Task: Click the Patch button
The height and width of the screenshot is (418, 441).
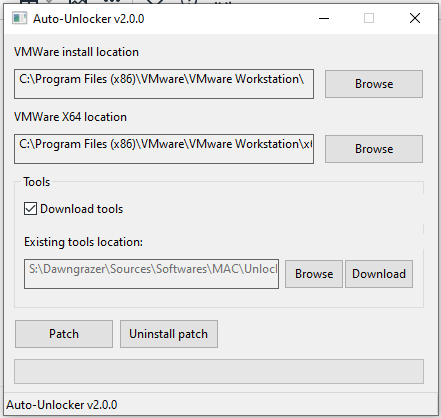Action: (64, 334)
